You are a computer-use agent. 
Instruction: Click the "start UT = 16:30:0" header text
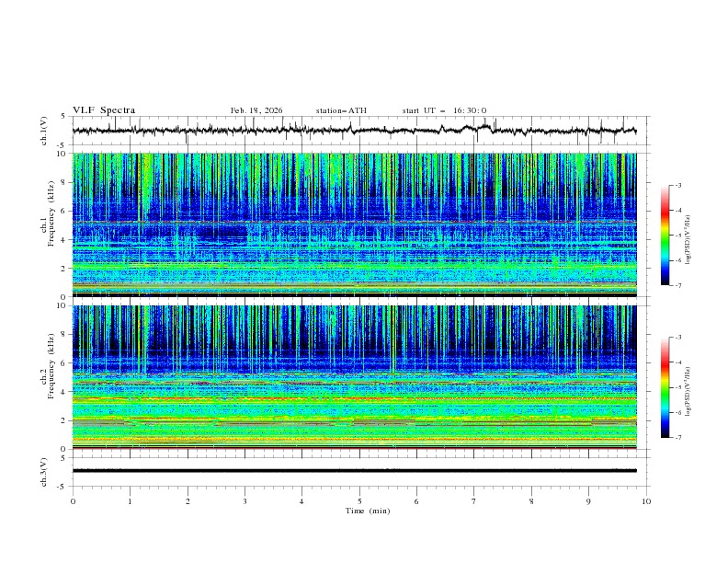pos(444,110)
